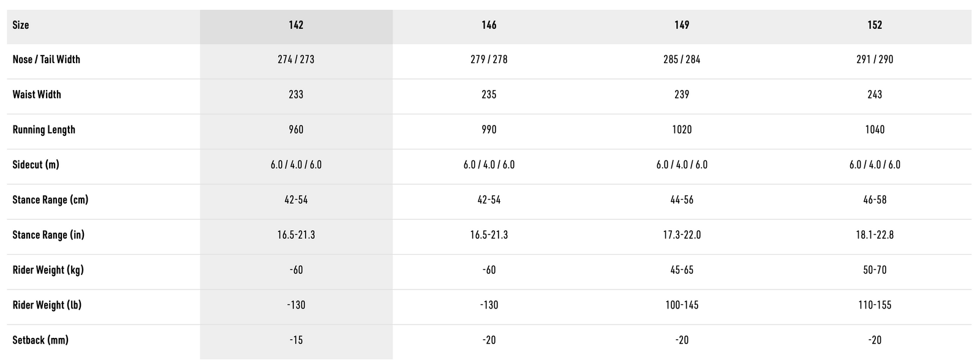Select the Rider Weight (lb) row label
The width and height of the screenshot is (980, 360).
[x=47, y=305]
